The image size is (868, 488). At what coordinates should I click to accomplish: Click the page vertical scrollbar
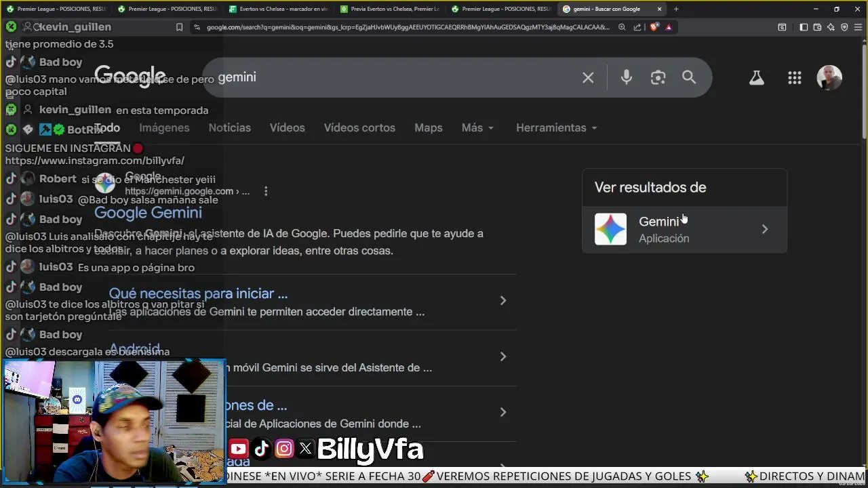[x=864, y=92]
